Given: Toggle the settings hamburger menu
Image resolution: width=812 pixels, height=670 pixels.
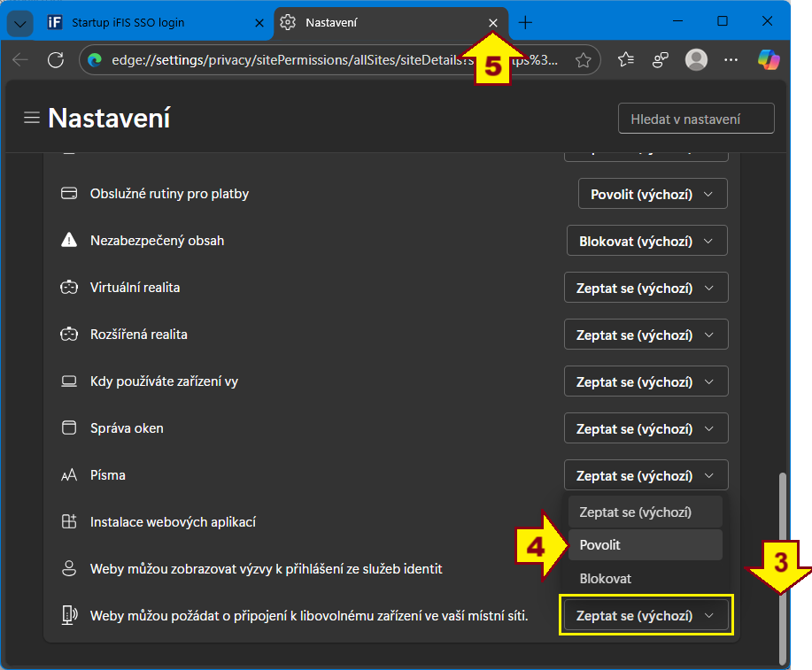Looking at the screenshot, I should (32, 118).
